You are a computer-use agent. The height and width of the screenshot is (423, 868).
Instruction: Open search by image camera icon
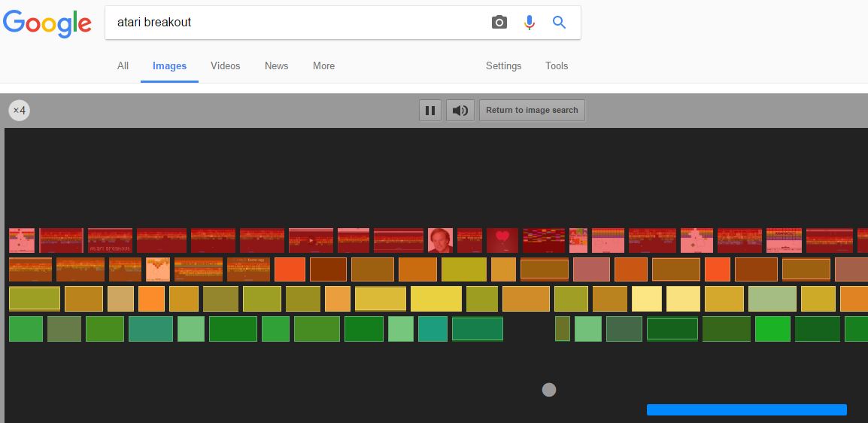tap(499, 22)
